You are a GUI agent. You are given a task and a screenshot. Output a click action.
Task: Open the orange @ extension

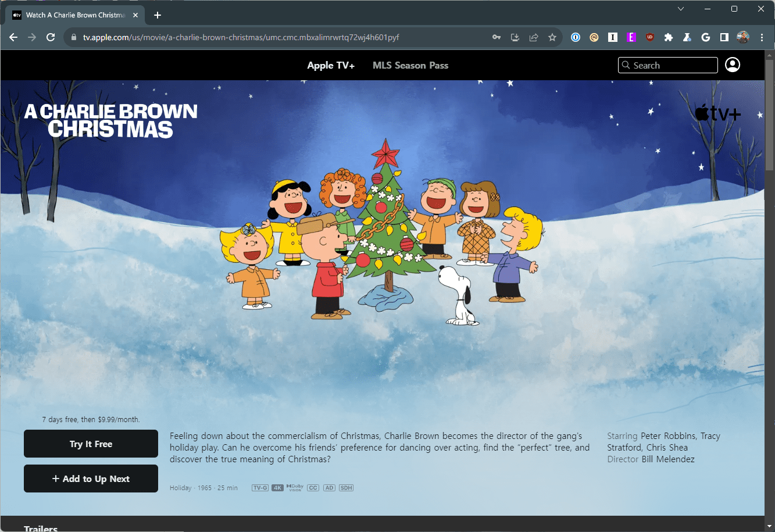[594, 37]
